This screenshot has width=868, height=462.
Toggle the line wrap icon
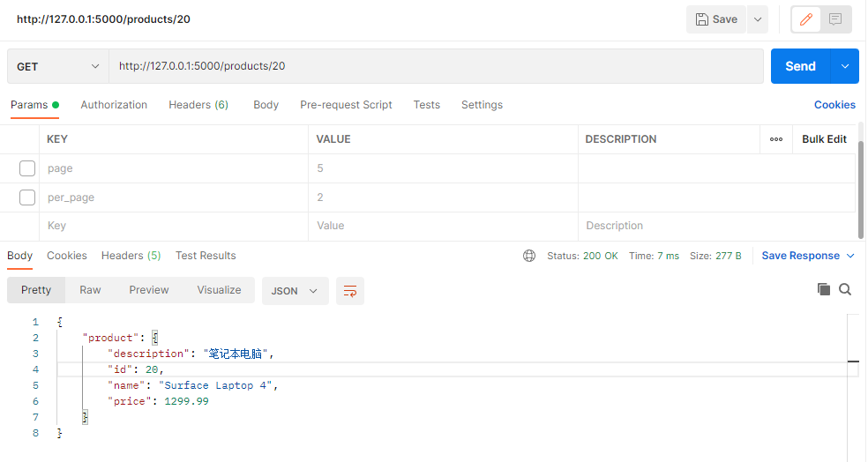coord(350,291)
